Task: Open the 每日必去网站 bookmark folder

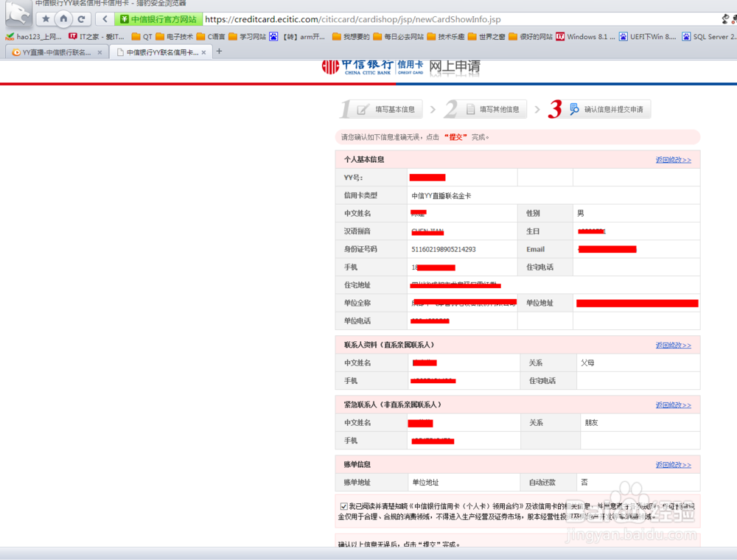Action: [x=399, y=37]
